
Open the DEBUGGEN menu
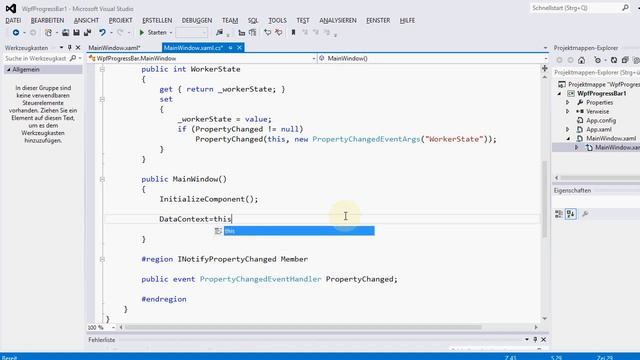(x=197, y=20)
